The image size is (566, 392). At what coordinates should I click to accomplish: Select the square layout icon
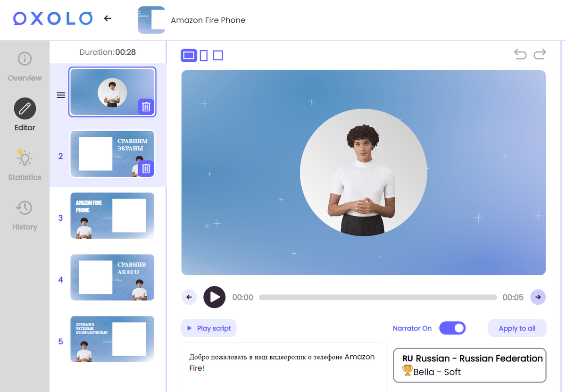(x=218, y=55)
